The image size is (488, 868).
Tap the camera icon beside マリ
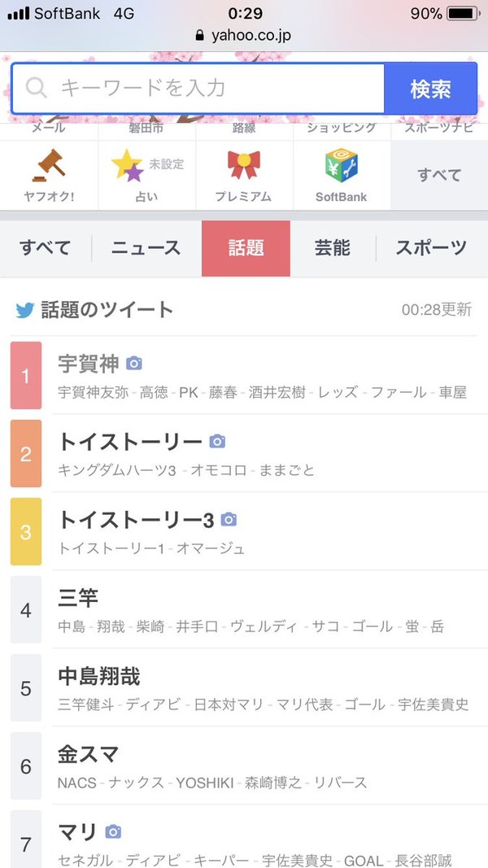tap(113, 831)
